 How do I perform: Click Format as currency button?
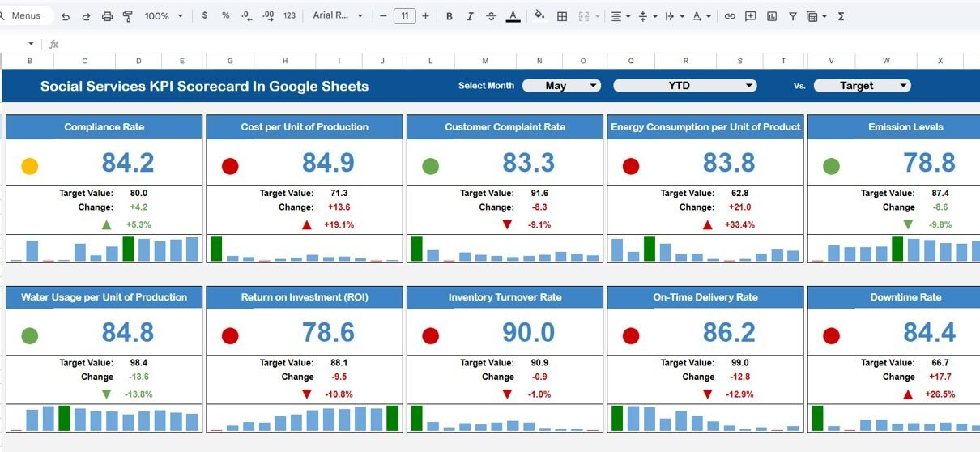pos(205,16)
